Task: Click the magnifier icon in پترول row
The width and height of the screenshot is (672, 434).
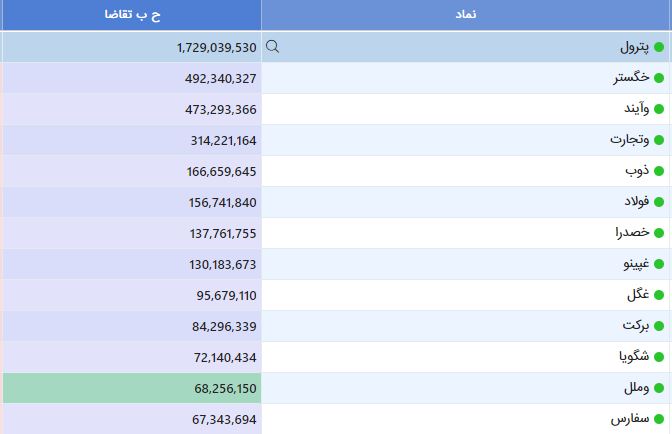Action: click(x=273, y=46)
